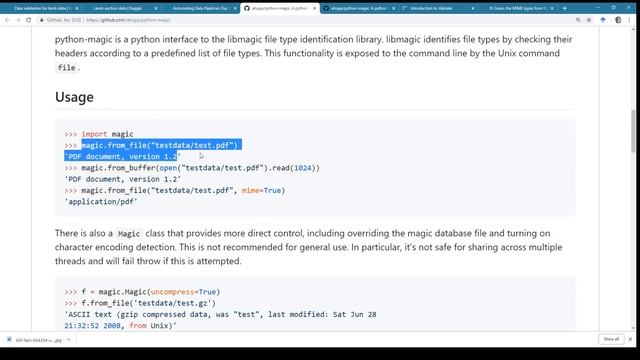Click the github.com address bar URL

coord(128,20)
